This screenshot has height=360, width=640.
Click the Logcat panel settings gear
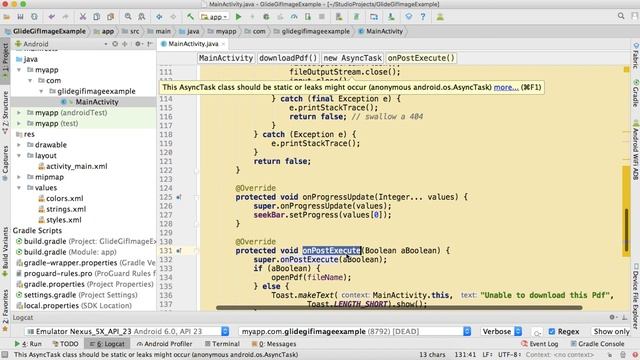point(612,317)
